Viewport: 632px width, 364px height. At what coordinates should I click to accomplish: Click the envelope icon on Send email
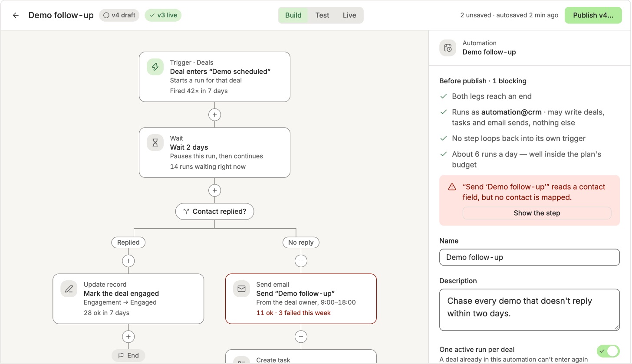(x=242, y=289)
